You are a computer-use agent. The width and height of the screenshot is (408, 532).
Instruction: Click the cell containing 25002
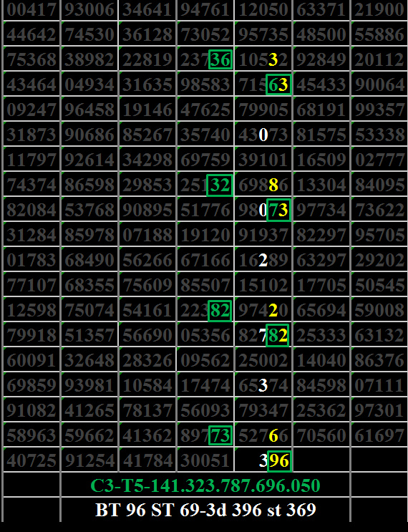(x=263, y=360)
